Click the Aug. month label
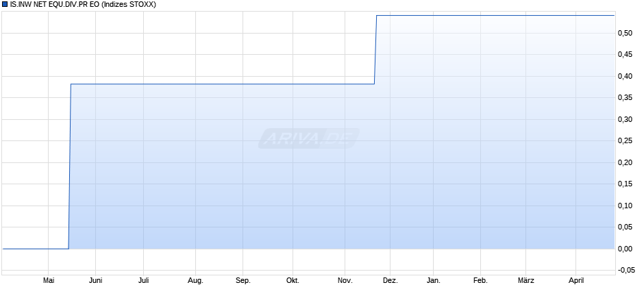The width and height of the screenshot is (644, 298). [x=195, y=281]
